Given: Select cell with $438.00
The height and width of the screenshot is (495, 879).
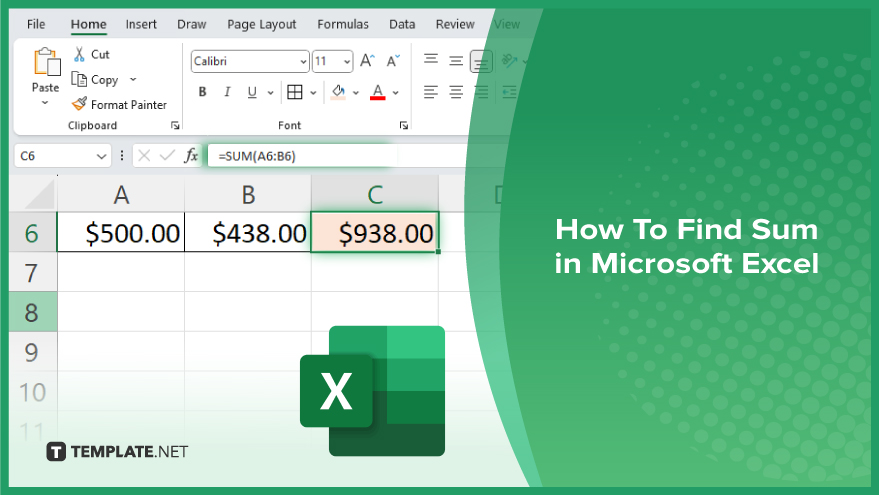Looking at the screenshot, I should coord(248,232).
